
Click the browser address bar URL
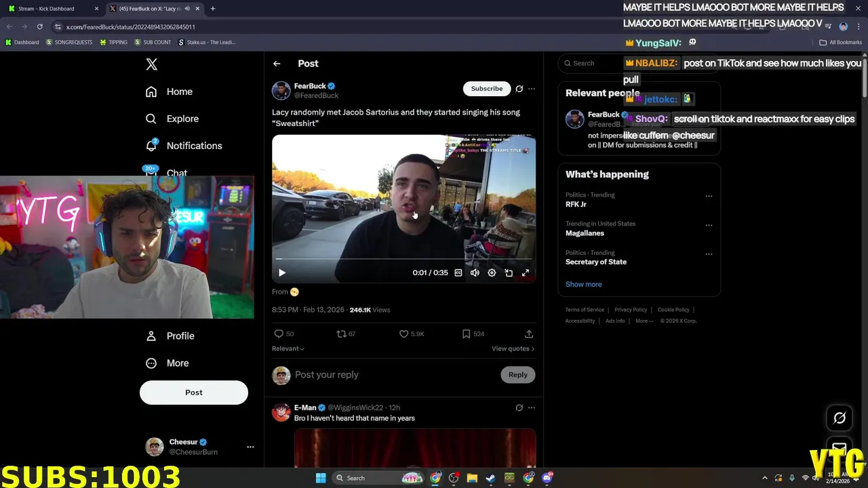130,26
